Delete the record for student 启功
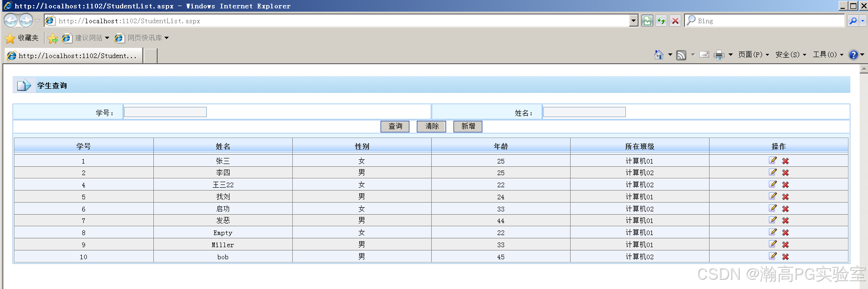Screen dimensions: 868x289 coord(785,209)
